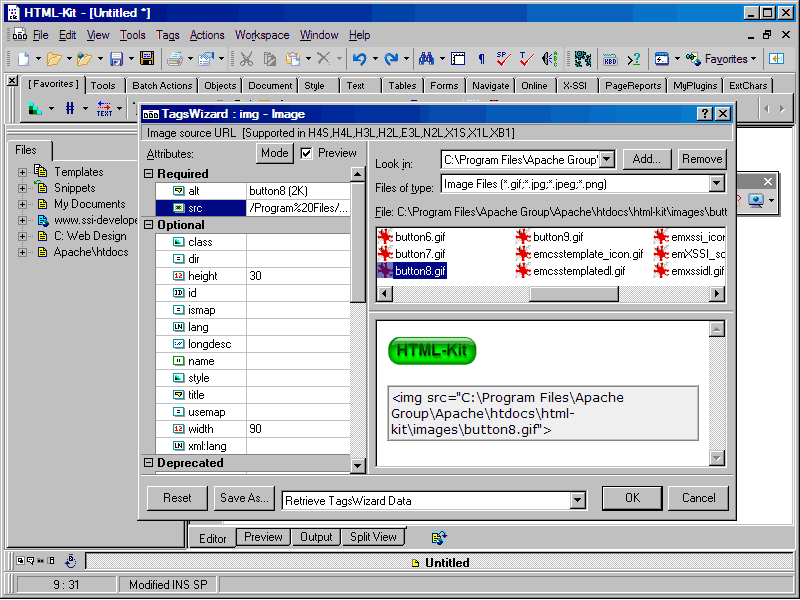
Task: Open the Favorites toolbar dropdown
Action: (x=754, y=59)
